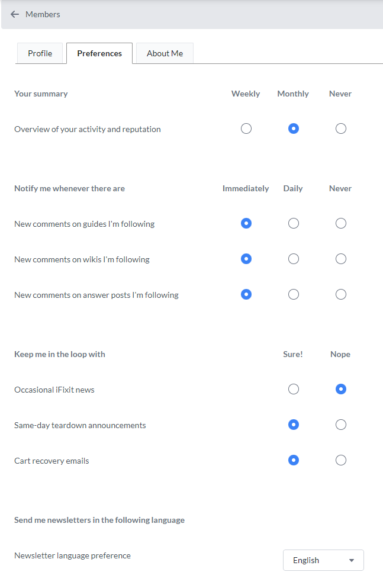Select the Preferences tab

[99, 53]
